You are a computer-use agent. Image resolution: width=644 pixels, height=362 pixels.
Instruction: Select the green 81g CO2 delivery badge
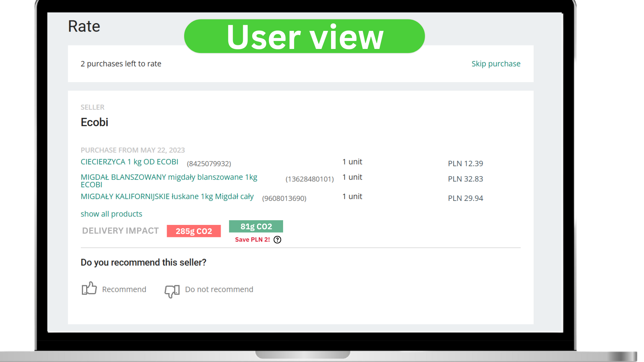[x=256, y=226]
